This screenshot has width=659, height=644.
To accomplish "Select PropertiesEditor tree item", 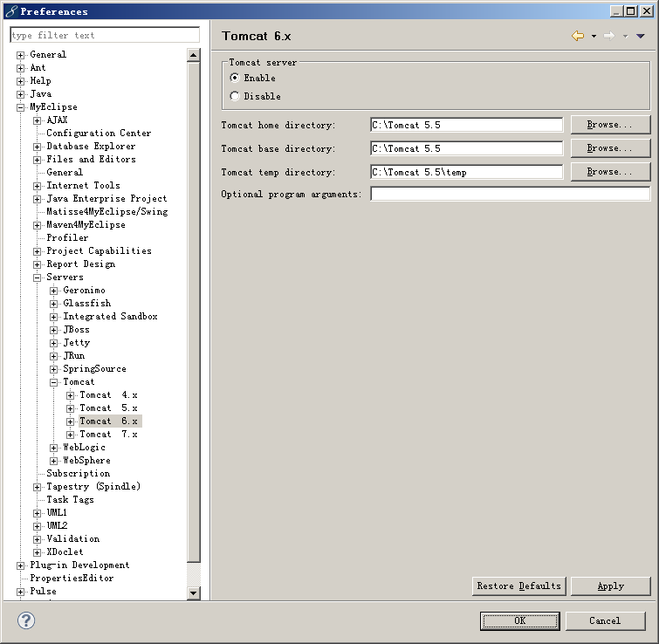I will (x=72, y=578).
